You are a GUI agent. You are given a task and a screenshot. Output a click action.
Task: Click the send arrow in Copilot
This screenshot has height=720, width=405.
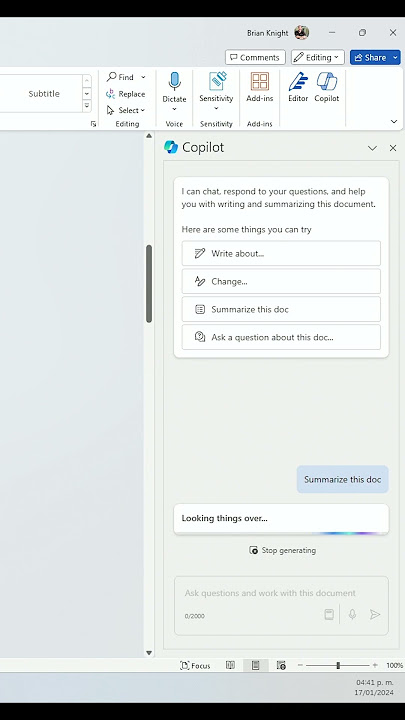pos(375,614)
